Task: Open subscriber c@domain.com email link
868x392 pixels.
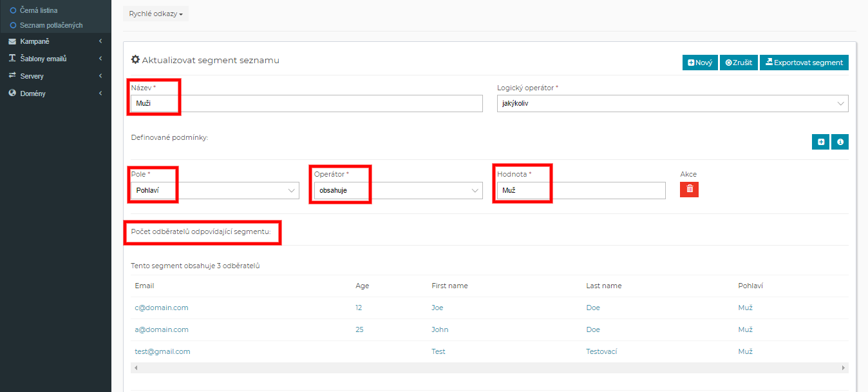Action: 162,308
